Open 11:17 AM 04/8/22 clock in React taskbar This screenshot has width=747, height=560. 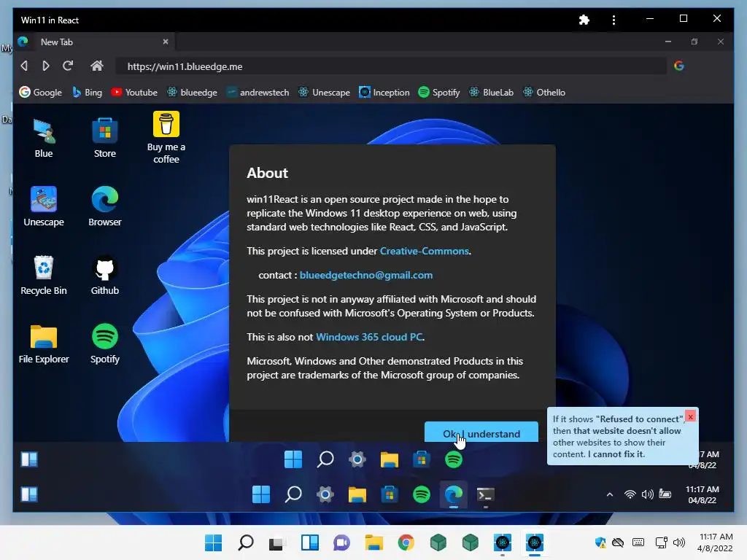point(703,495)
